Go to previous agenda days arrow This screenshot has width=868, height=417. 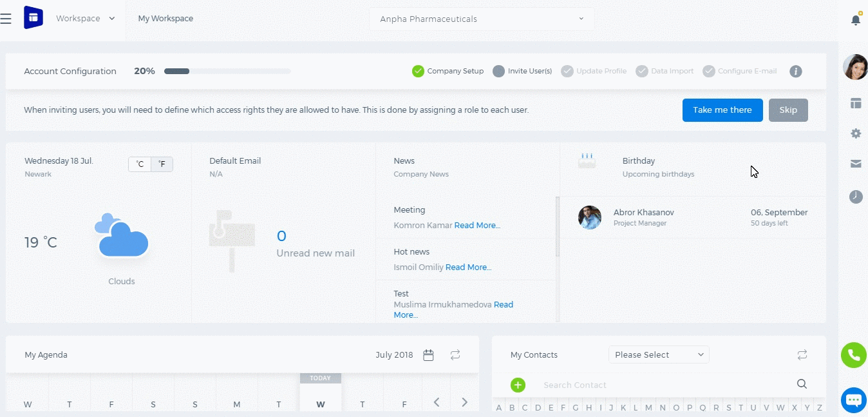click(x=437, y=402)
